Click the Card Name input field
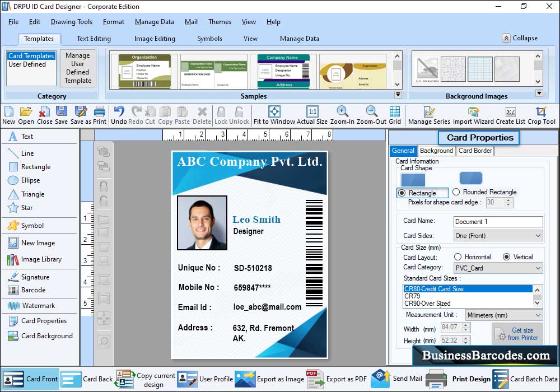This screenshot has height=392, width=560. (x=498, y=222)
